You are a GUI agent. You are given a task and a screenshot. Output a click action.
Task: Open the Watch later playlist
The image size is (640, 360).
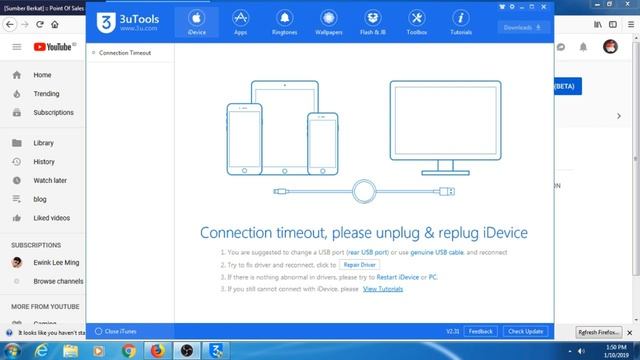pos(42,180)
